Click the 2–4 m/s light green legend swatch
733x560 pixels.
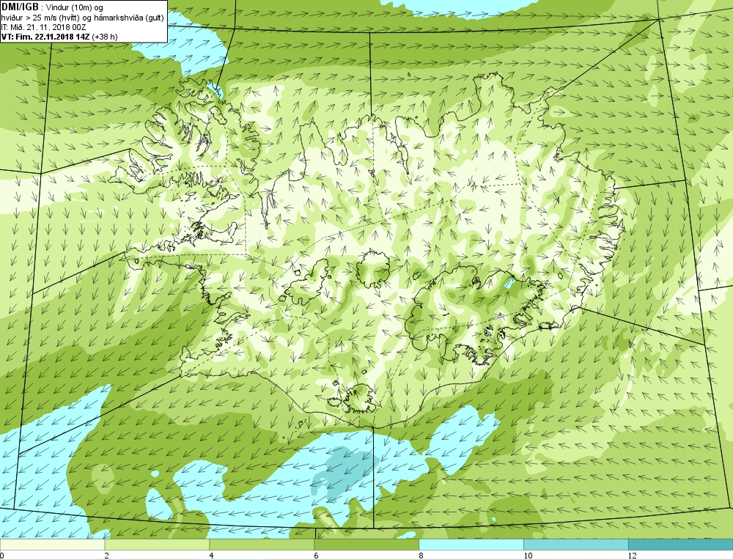click(x=157, y=545)
